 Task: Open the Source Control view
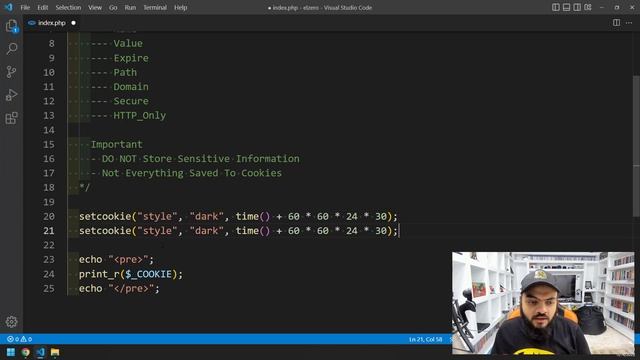click(x=11, y=72)
